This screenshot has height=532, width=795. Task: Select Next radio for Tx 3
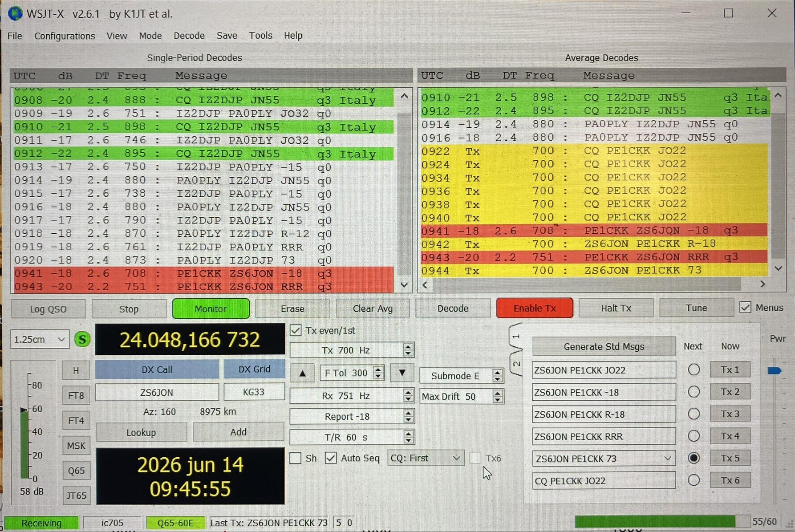pos(694,414)
